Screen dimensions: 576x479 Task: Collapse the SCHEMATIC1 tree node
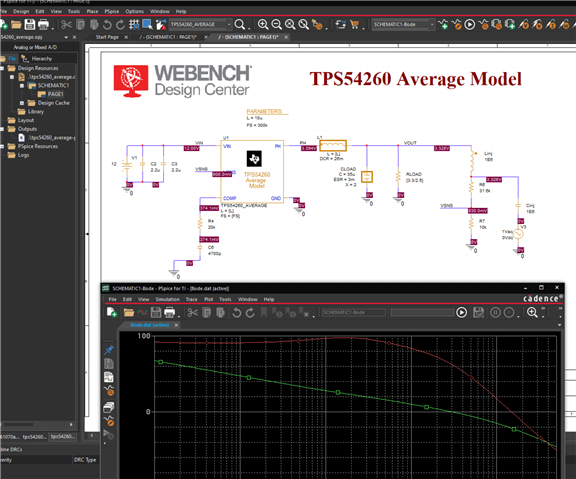coord(22,86)
